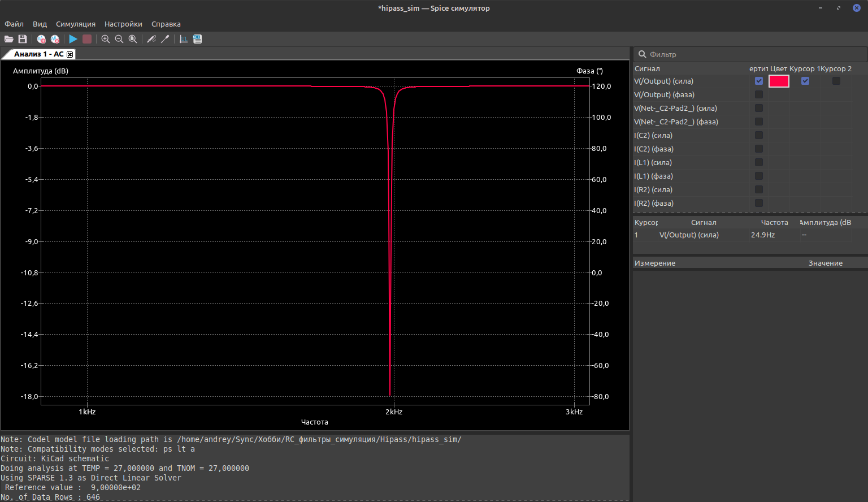Click the open workbook folder icon
Screen dimensions: 868x502
(x=8, y=39)
